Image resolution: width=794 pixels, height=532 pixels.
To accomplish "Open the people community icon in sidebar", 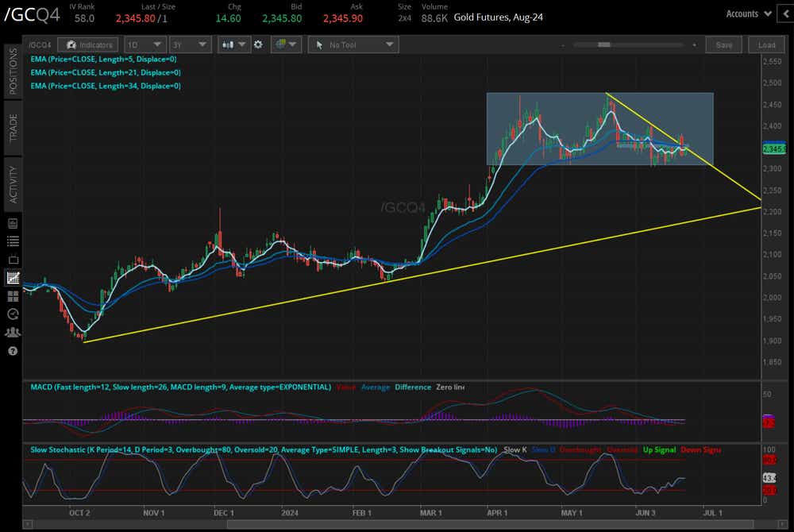I will (13, 333).
